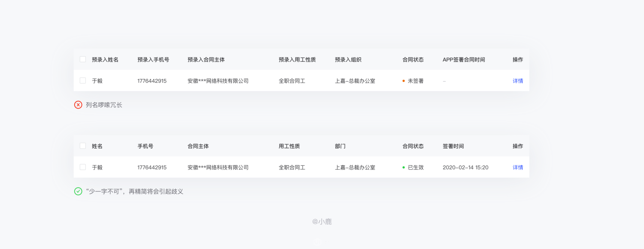Toggle select-all checkbox beside 姓名 header
644x249 pixels.
coord(83,146)
